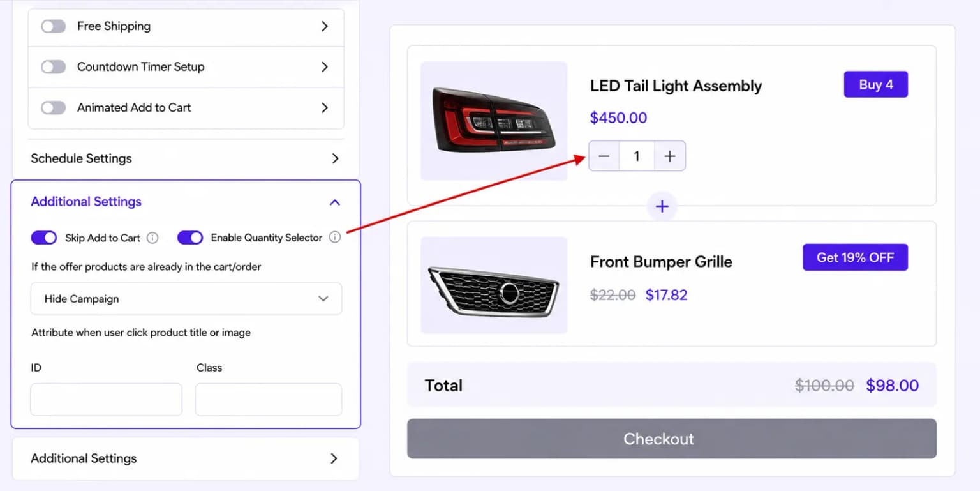The image size is (980, 491).
Task: Click the Additional Settings purple heading
Action: point(86,202)
